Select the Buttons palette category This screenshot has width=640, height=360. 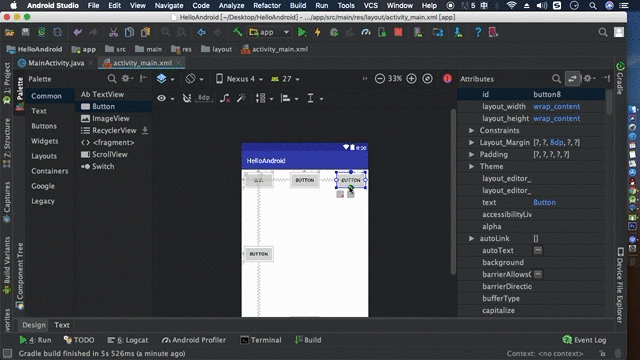(44, 126)
